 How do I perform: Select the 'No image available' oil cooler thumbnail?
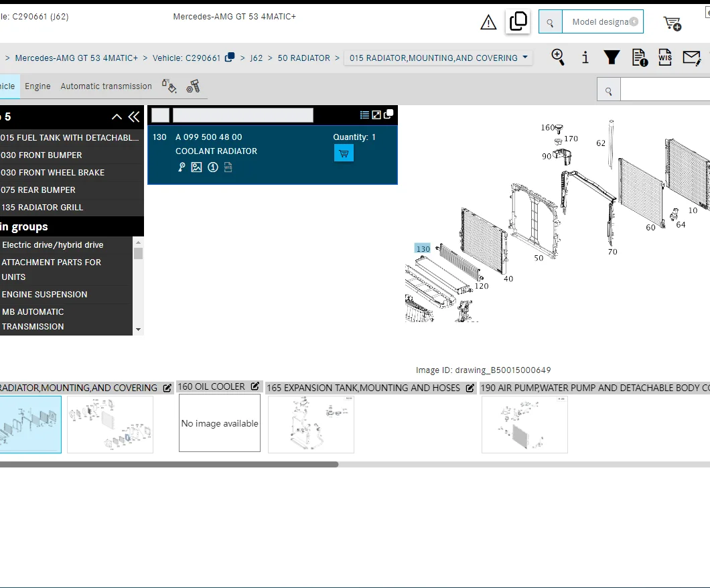click(220, 423)
